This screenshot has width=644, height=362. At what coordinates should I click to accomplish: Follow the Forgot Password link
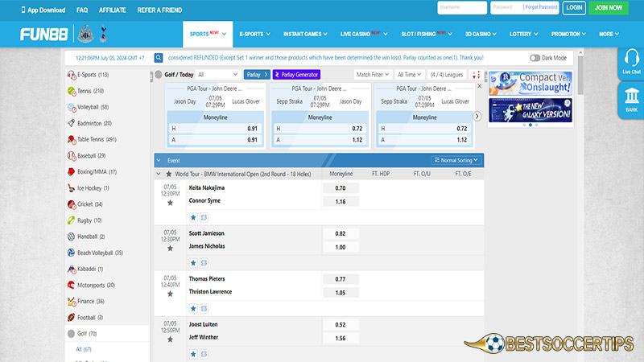(x=541, y=7)
